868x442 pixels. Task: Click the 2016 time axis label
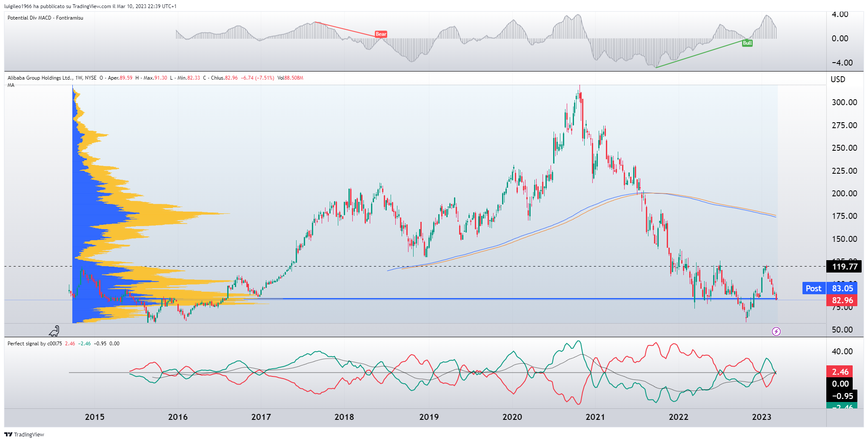pyautogui.click(x=178, y=417)
